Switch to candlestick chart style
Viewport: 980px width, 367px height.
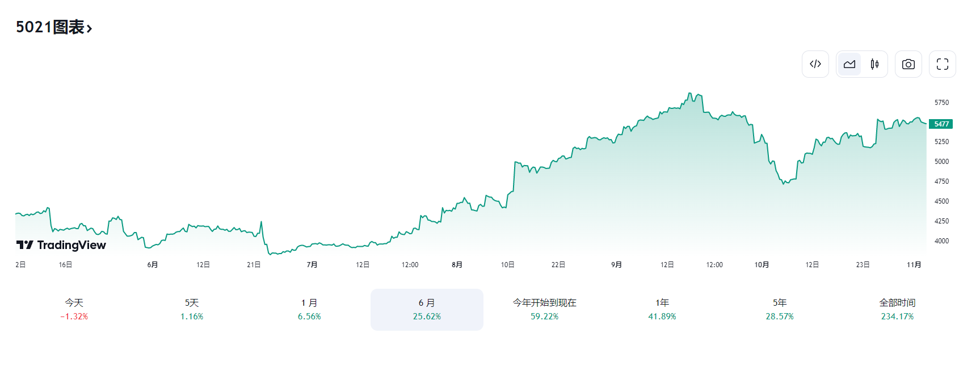[874, 64]
